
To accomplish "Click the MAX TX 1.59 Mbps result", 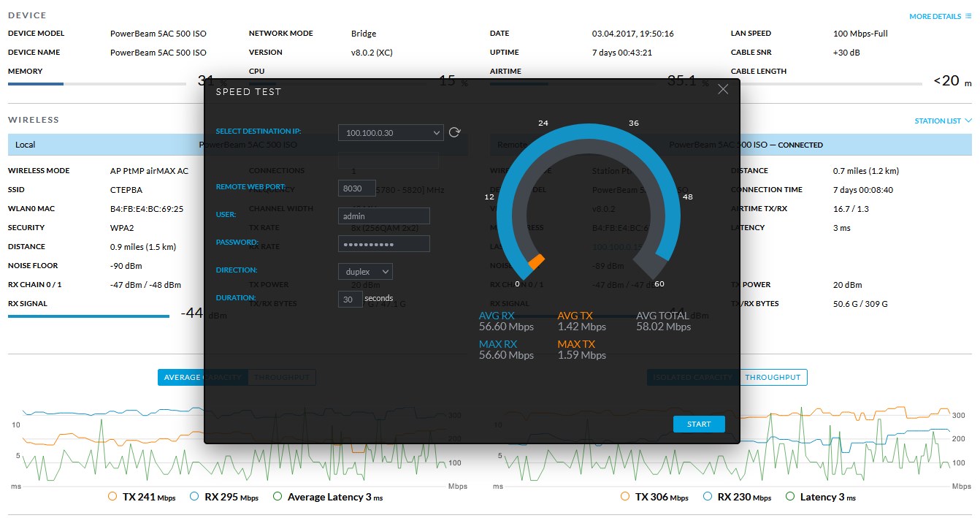I will coord(582,349).
